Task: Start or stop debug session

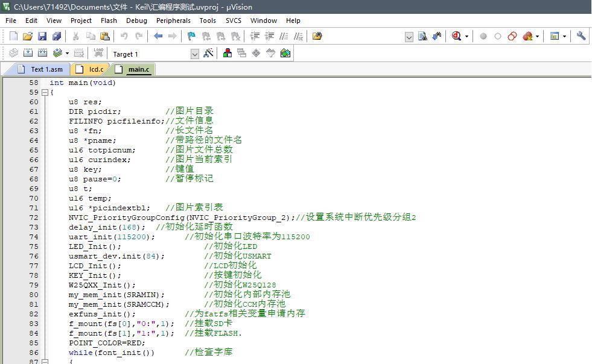Action: 456,36
